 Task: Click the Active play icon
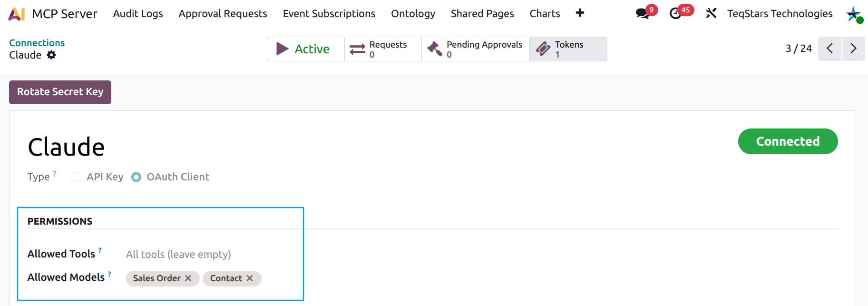(283, 49)
